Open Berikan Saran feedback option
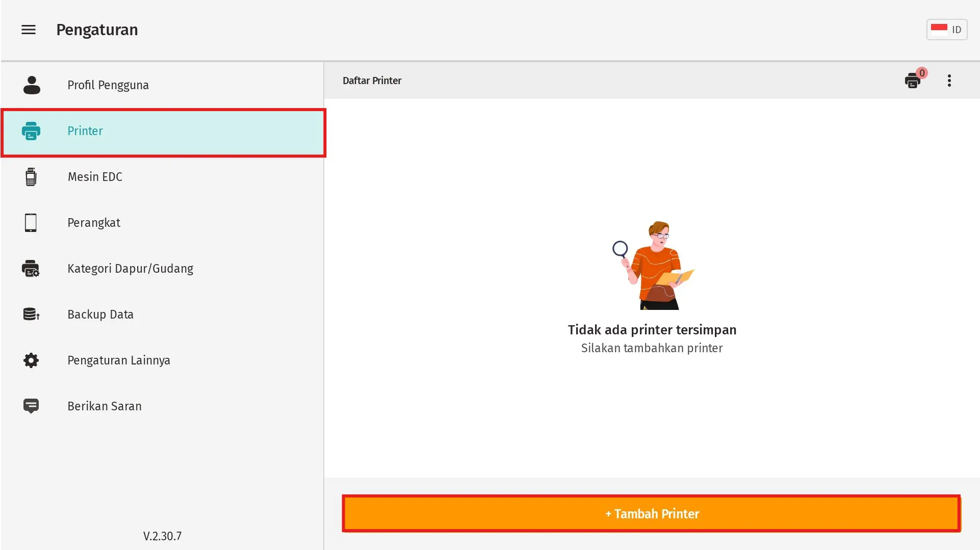This screenshot has width=980, height=550. (105, 406)
